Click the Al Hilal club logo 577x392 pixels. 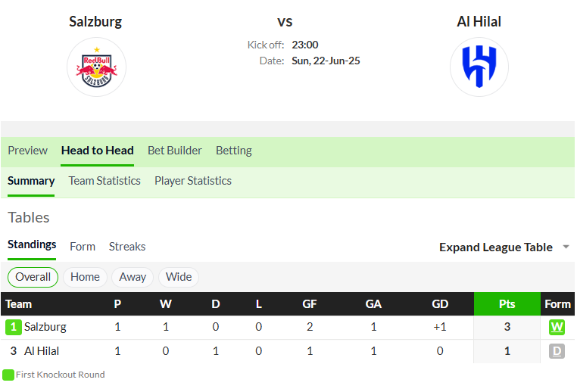479,67
